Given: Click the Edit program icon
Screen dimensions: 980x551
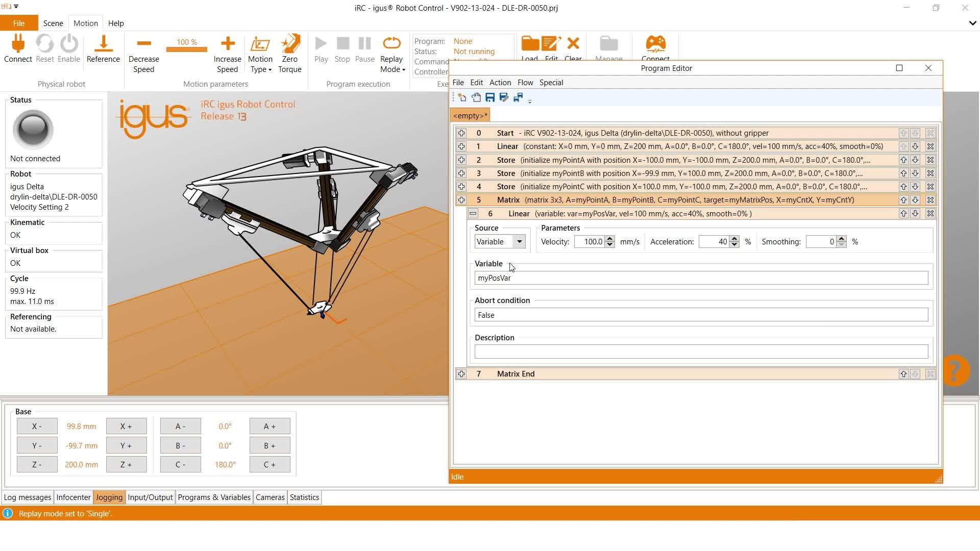Looking at the screenshot, I should coord(551,44).
